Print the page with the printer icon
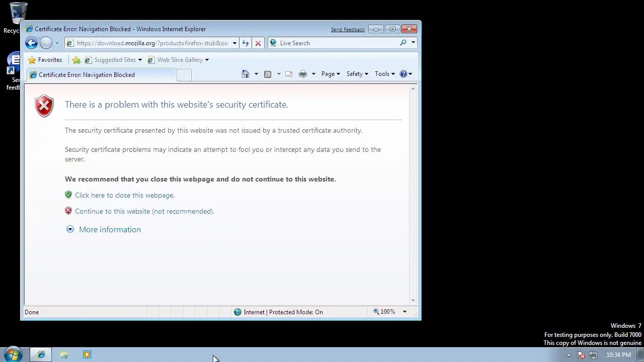644x362 pixels. coord(303,74)
